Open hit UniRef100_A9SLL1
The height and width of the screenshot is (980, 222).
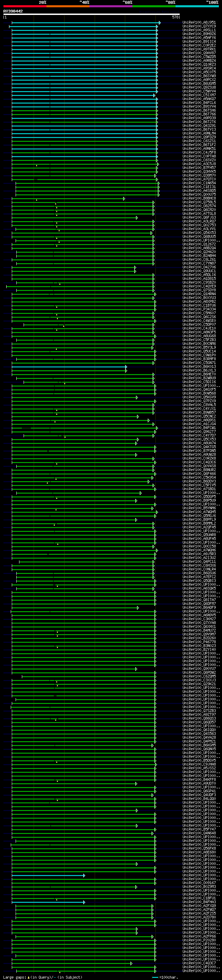pos(199,30)
